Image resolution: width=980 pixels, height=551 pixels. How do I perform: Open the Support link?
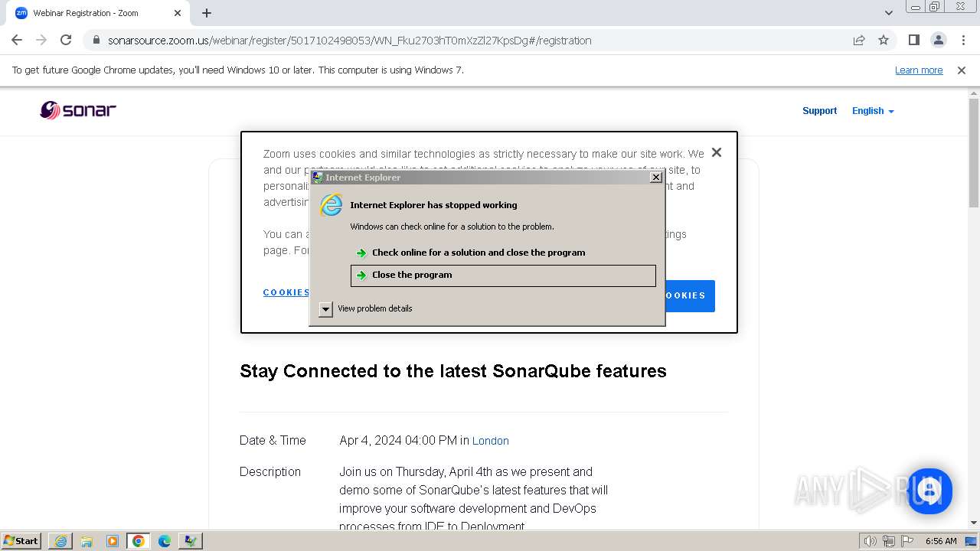point(819,111)
